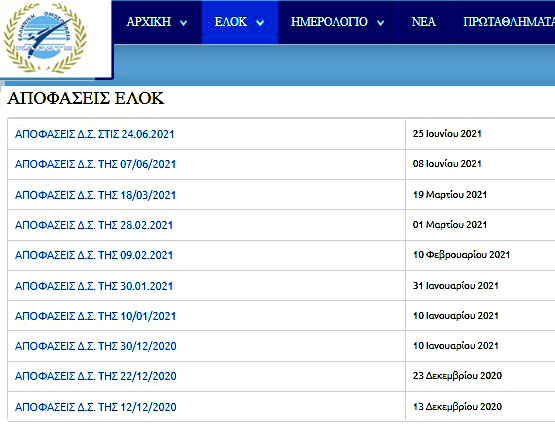Open ΑΠΟΦΑΣΕΙΣ Δ.Σ. ΣΤΙΣ 24.06.2021 link
555x429 pixels.
coord(95,134)
